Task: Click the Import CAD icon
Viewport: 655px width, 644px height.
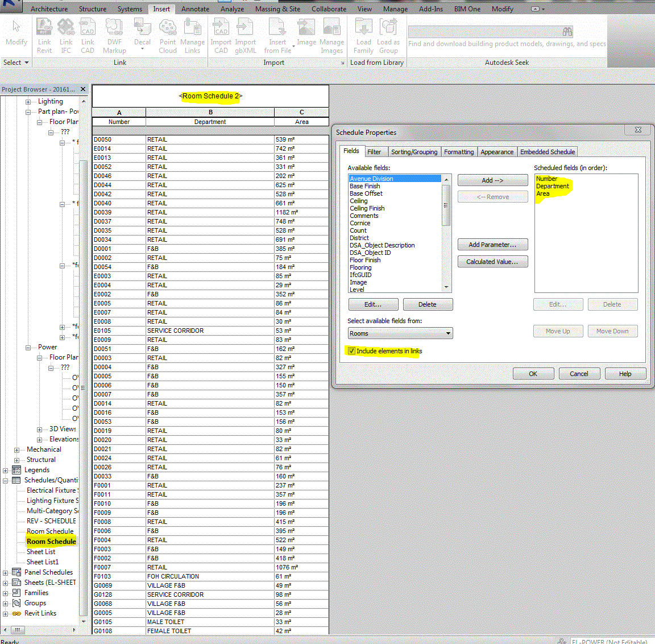Action: 221,27
